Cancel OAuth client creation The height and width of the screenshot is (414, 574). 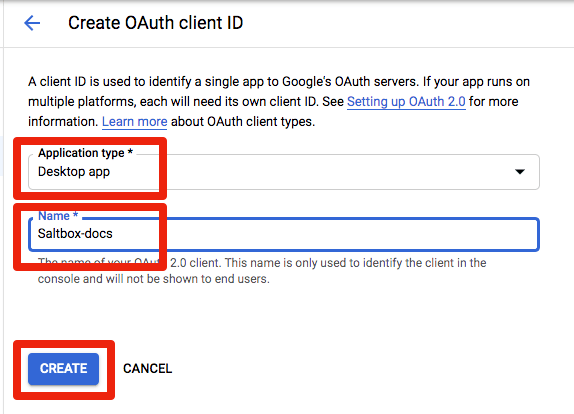coord(148,369)
